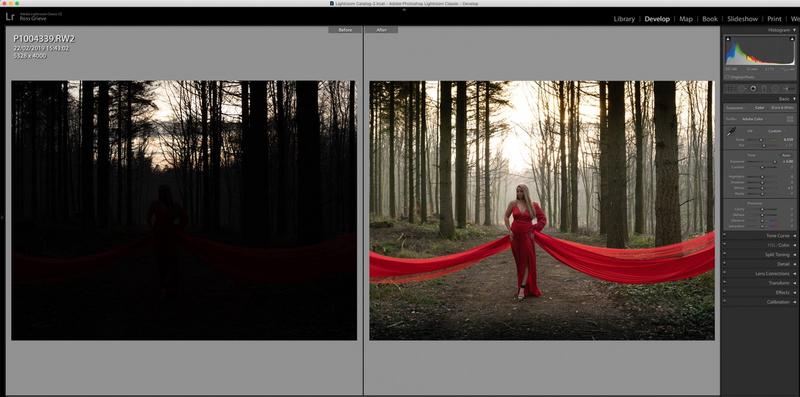Screen dimensions: 800x397
Task: Open the Book module
Action: click(x=710, y=19)
